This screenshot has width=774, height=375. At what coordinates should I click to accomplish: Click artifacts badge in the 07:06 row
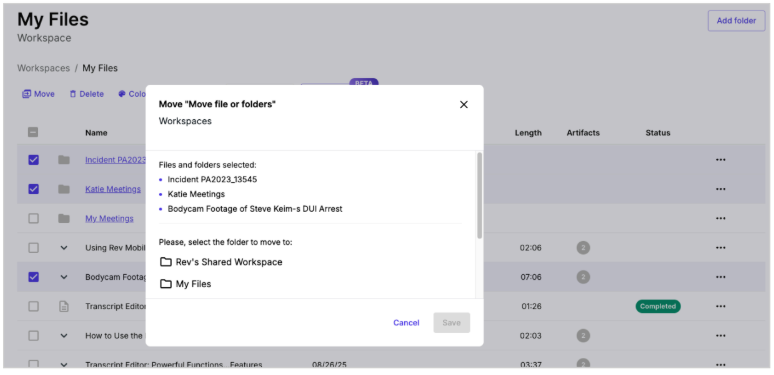583,277
